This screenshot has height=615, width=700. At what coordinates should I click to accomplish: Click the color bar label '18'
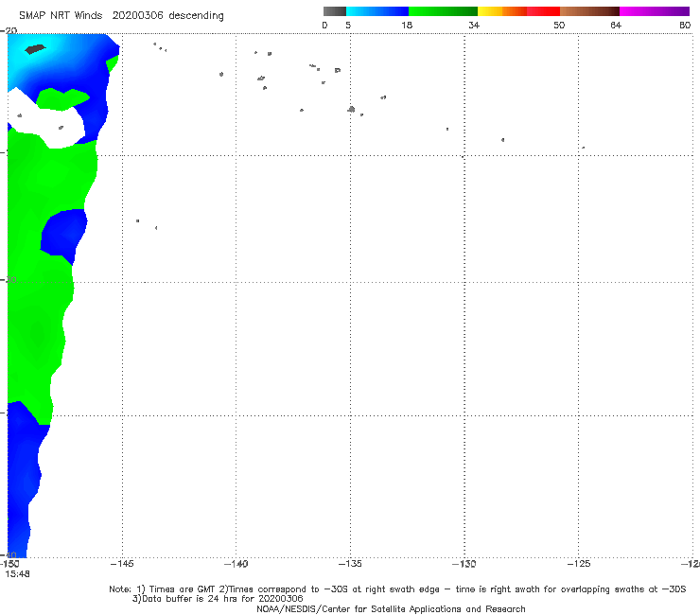pos(407,25)
